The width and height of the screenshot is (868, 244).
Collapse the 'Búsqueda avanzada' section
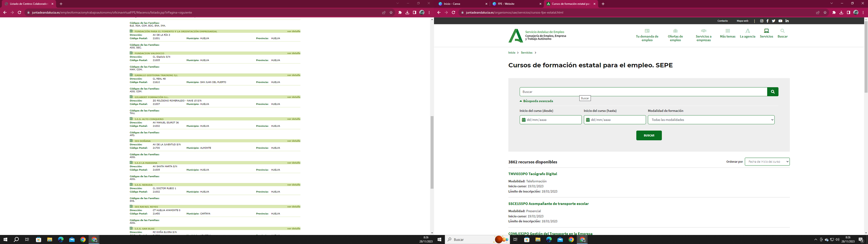click(x=536, y=101)
